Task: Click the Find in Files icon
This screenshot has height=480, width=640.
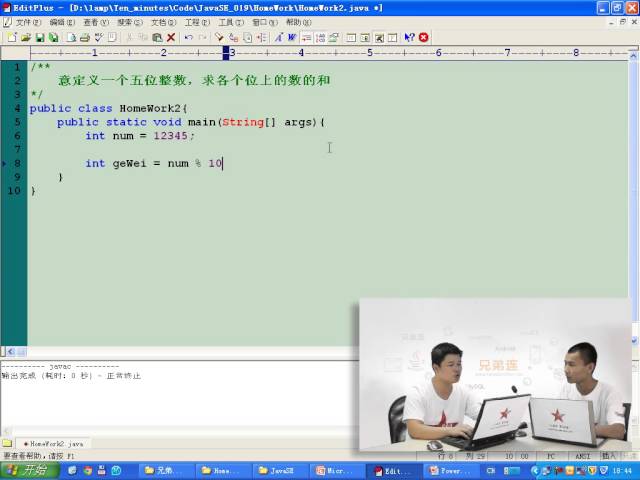Action: pos(247,38)
